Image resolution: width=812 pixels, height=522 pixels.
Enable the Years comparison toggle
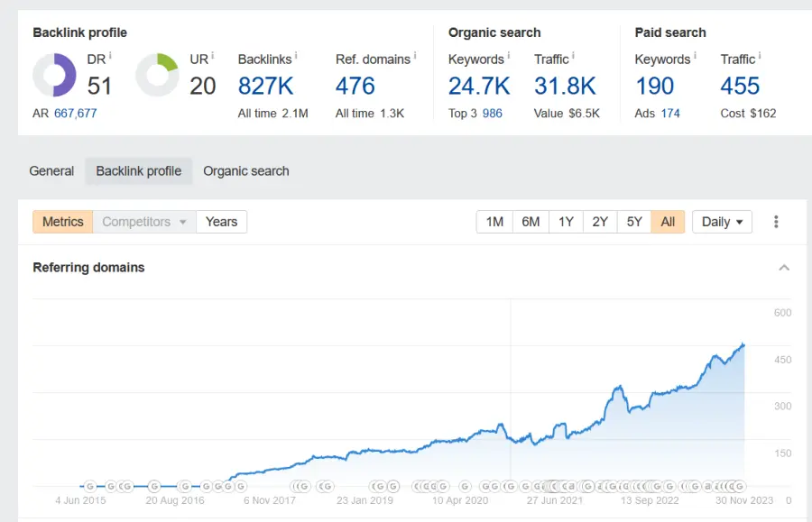click(221, 222)
